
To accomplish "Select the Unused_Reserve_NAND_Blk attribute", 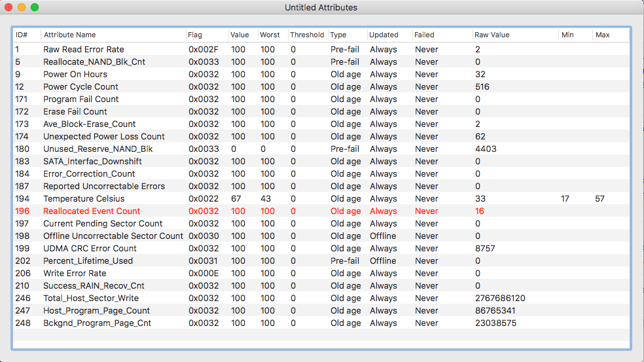I will coord(321,149).
